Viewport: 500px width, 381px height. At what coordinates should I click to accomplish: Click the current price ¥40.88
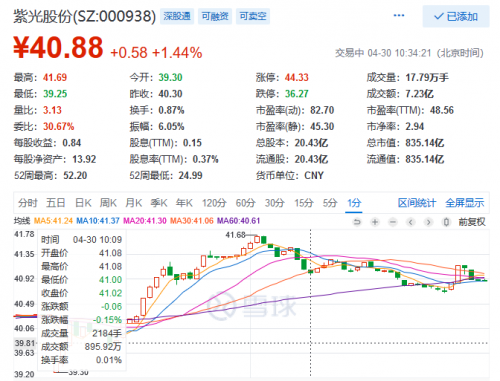(58, 47)
